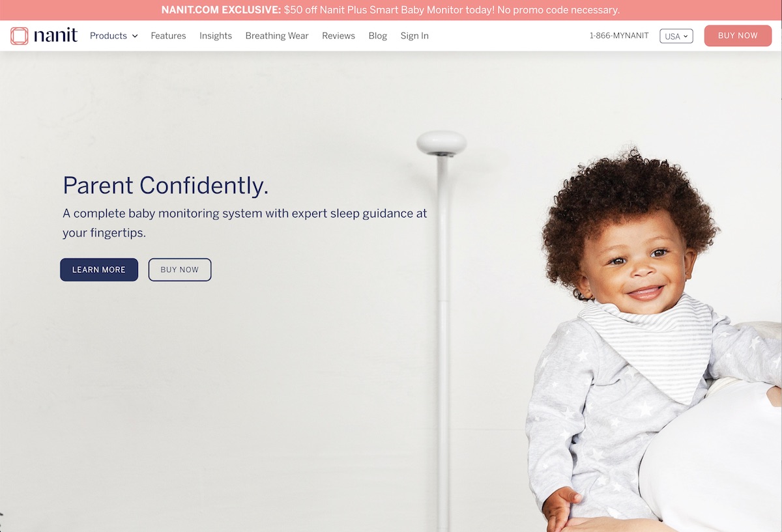Open the Insights nav link
Viewport: 782px width, 532px height.
point(216,36)
